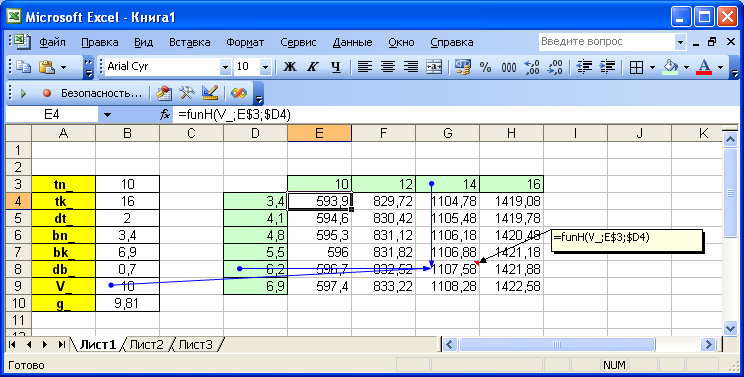Open the Arial Cyr font name dropdown

[x=225, y=67]
